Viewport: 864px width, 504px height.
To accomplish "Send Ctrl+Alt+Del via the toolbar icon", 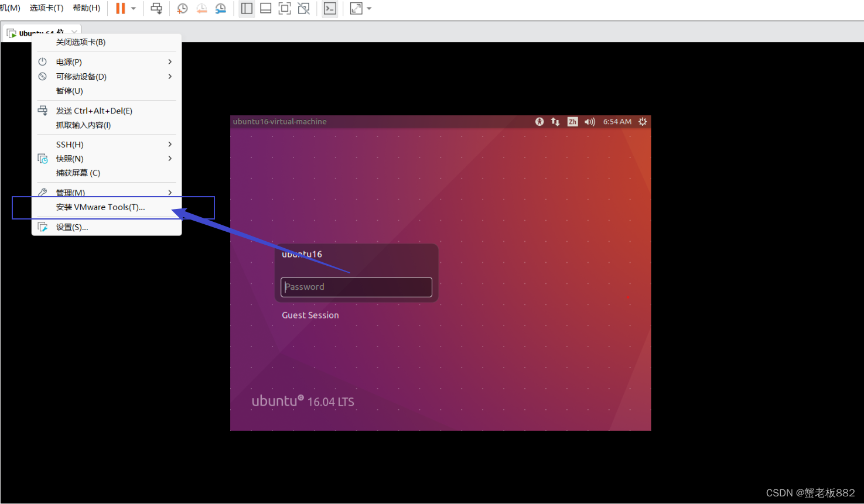I will pos(156,8).
